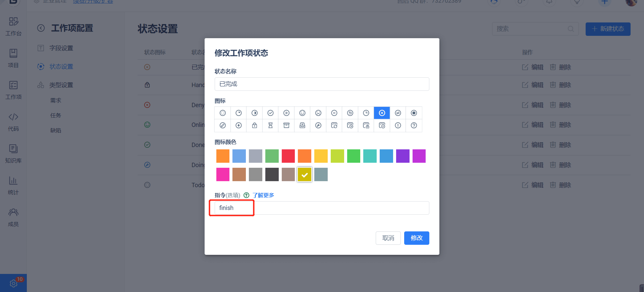Open 工作台 in left navigation
The width and height of the screenshot is (644, 292).
click(13, 27)
